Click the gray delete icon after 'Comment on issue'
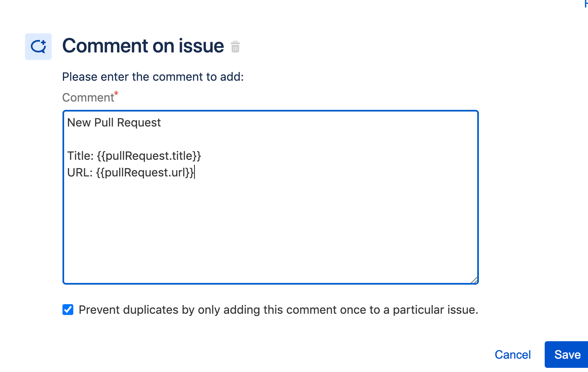588x372 pixels. coord(236,47)
